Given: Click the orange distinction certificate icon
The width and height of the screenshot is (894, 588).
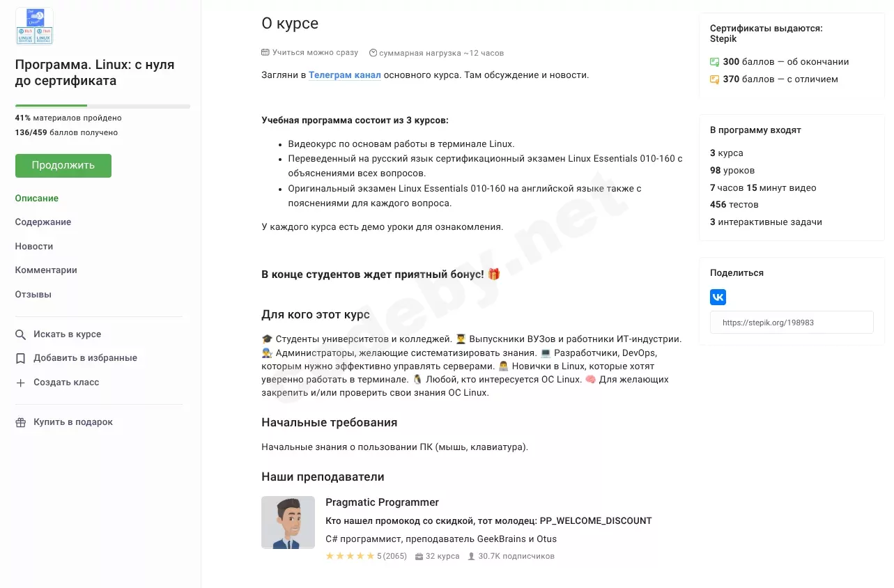Looking at the screenshot, I should (x=714, y=79).
